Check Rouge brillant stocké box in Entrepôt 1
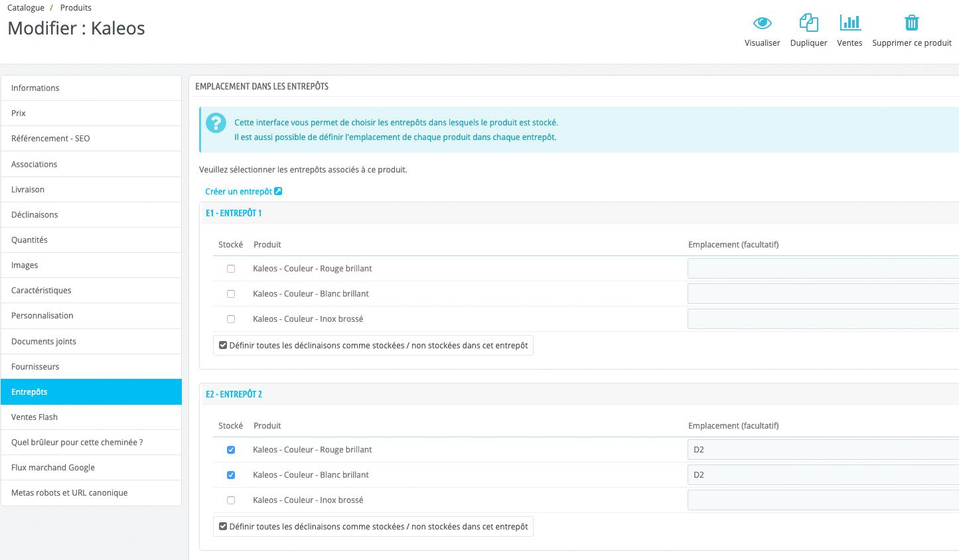This screenshot has width=959, height=560. pyautogui.click(x=231, y=269)
